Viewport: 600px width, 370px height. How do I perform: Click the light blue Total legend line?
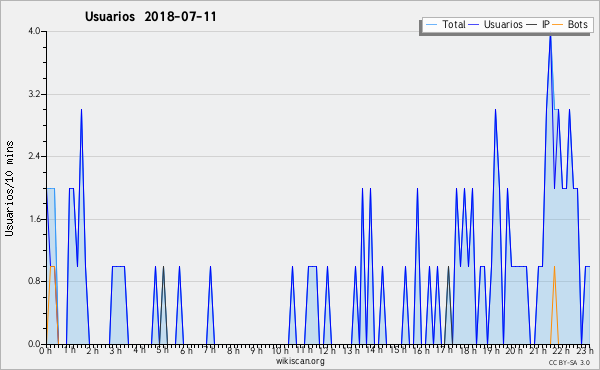tap(431, 25)
